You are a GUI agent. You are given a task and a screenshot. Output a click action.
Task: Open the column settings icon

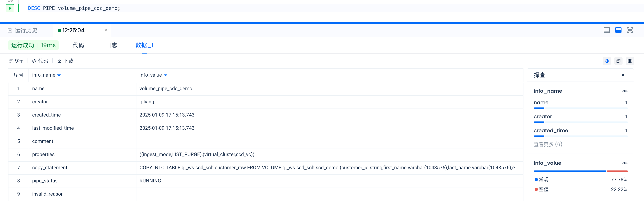click(x=630, y=61)
